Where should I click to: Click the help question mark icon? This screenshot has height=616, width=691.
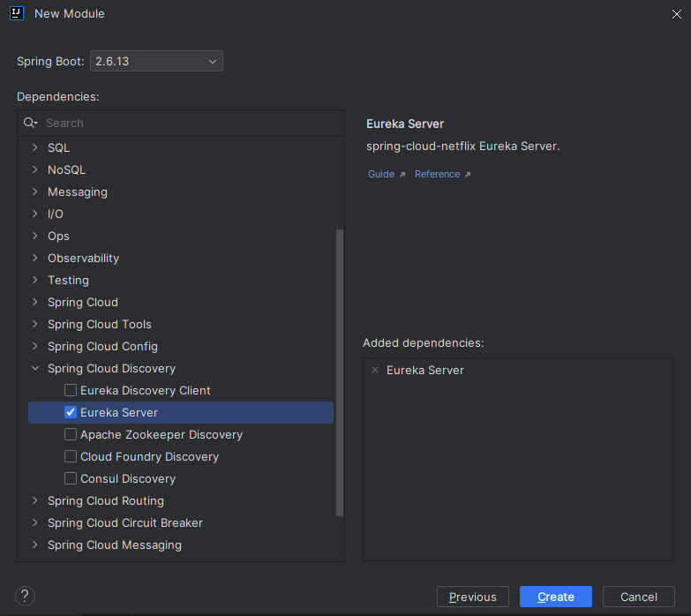click(x=25, y=597)
